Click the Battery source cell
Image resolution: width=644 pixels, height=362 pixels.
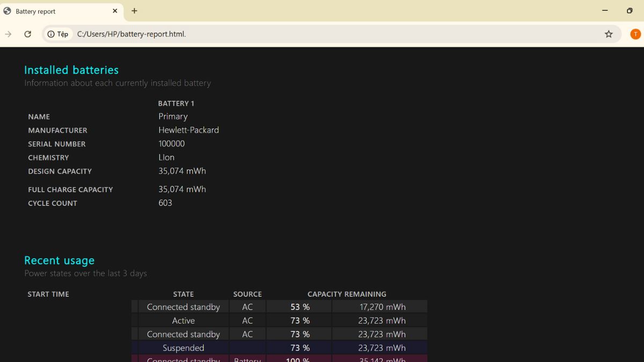[x=247, y=359]
